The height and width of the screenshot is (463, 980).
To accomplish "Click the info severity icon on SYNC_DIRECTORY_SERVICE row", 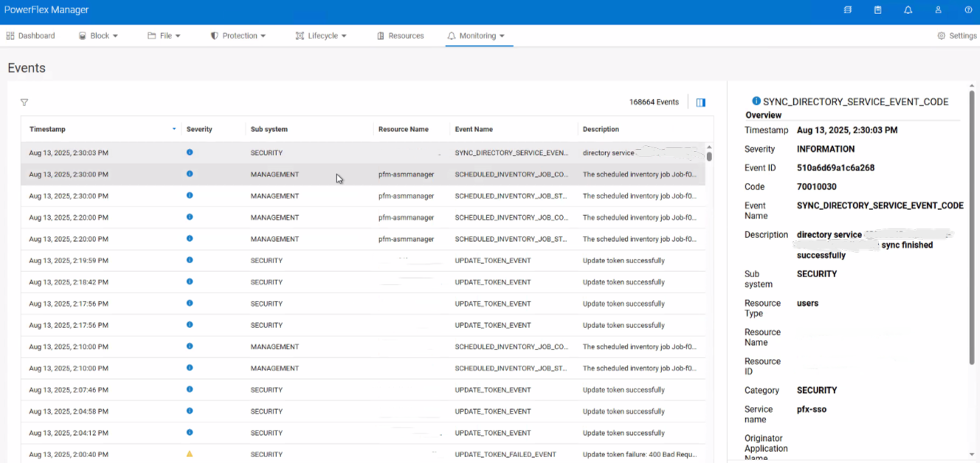I will [x=190, y=152].
